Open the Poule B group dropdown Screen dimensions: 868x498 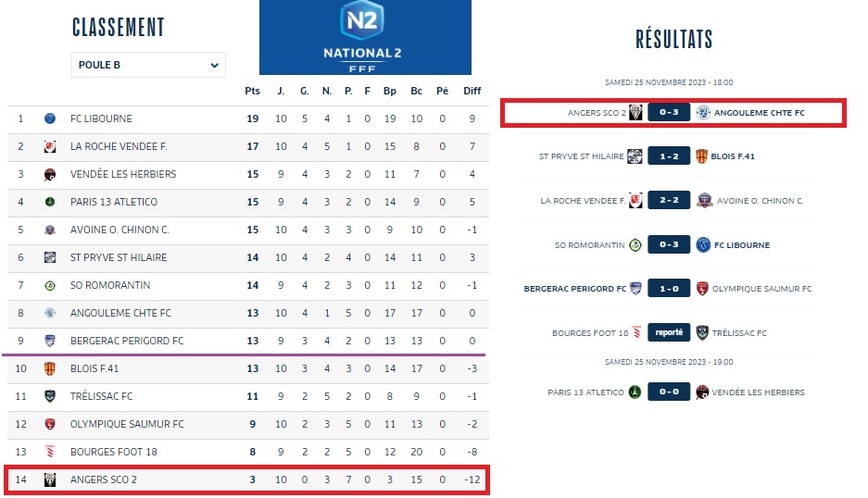click(x=148, y=65)
